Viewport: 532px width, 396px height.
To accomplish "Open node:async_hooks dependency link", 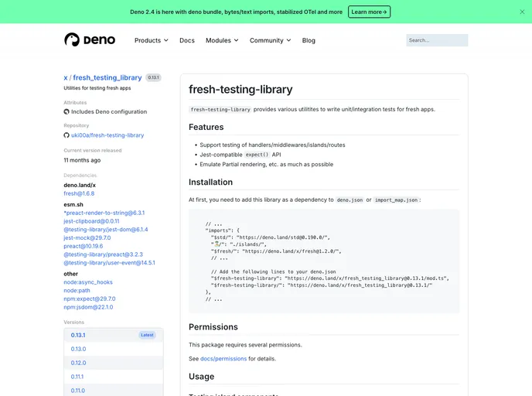I will tap(88, 282).
